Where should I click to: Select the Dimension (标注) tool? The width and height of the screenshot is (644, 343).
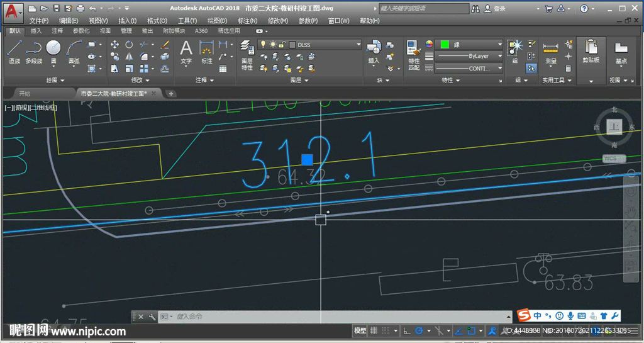coord(206,52)
